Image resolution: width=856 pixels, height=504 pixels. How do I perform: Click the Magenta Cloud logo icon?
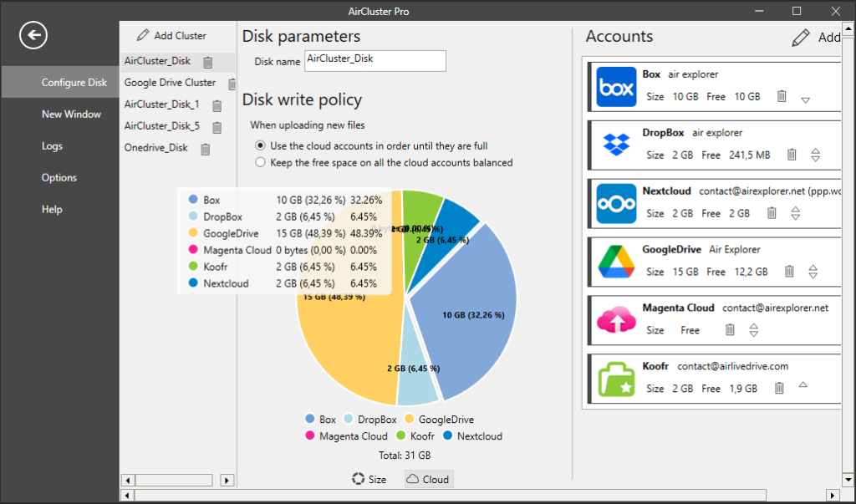coord(616,320)
